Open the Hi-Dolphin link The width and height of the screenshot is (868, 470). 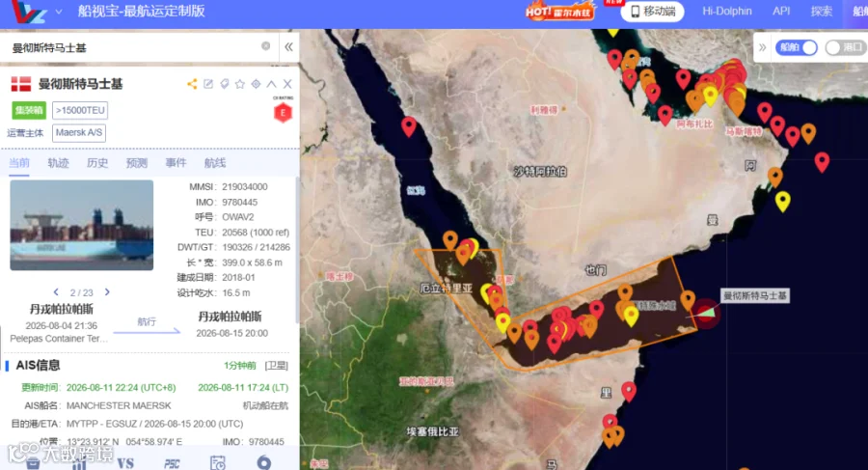pos(727,11)
